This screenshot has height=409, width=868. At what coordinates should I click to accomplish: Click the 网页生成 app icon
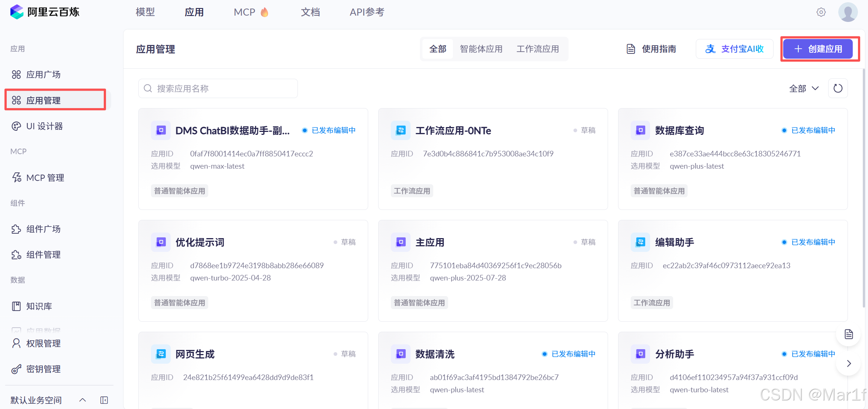point(161,354)
